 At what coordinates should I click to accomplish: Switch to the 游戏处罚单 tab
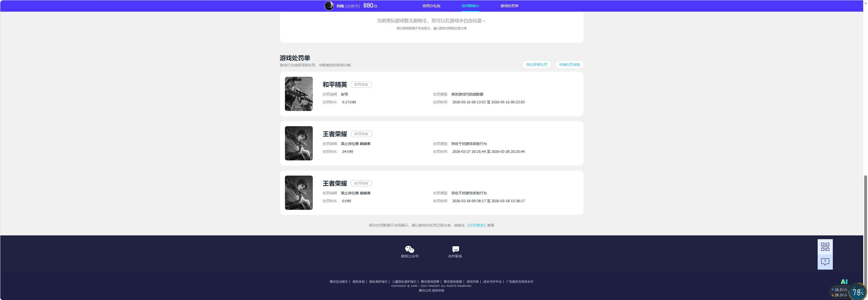coord(509,6)
